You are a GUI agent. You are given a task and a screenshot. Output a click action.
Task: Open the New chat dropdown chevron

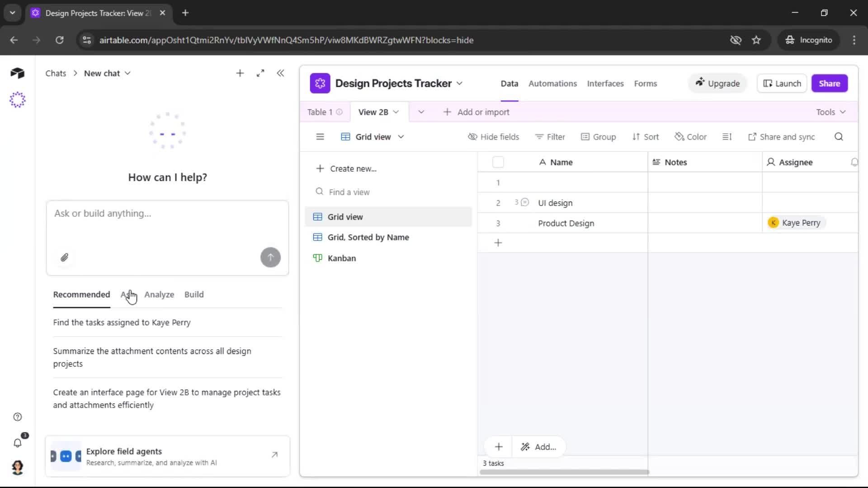[x=128, y=73]
